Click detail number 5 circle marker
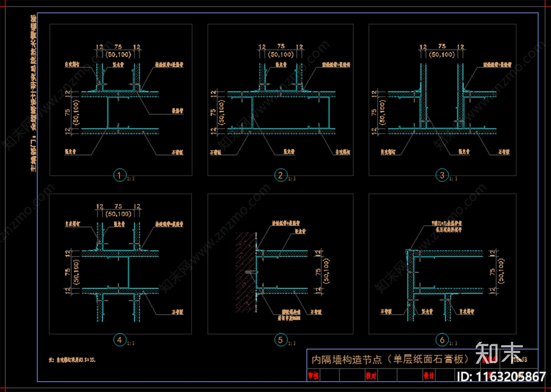This screenshot has width=551, height=392. point(281,339)
